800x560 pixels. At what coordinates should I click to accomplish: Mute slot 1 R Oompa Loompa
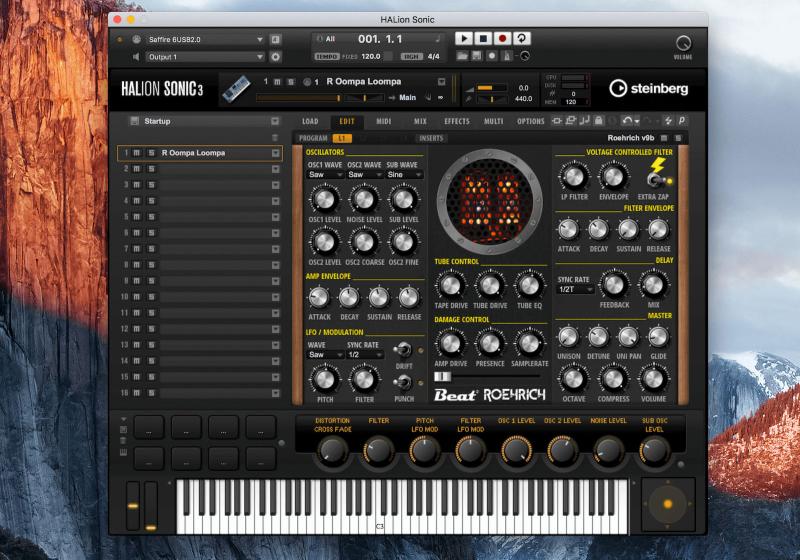[x=136, y=153]
